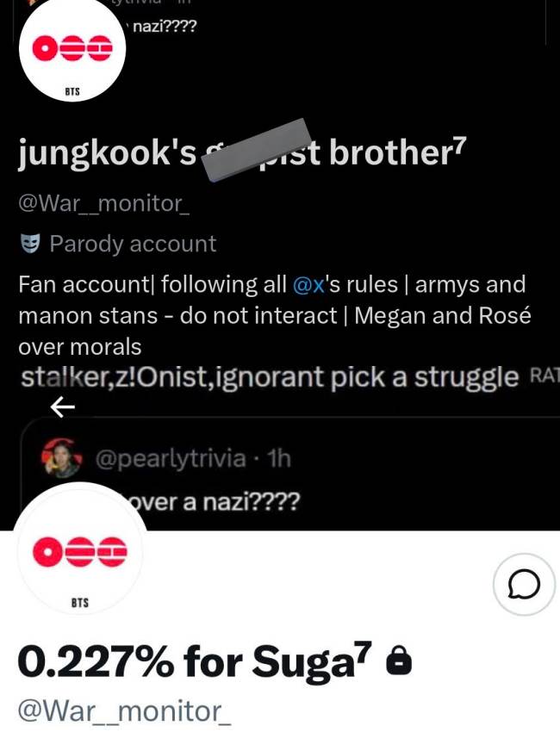Click the Parody account mask icon
The height and width of the screenshot is (732, 560).
point(30,244)
